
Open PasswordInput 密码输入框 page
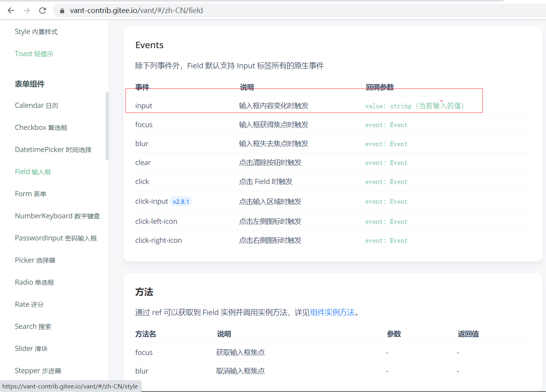click(56, 238)
